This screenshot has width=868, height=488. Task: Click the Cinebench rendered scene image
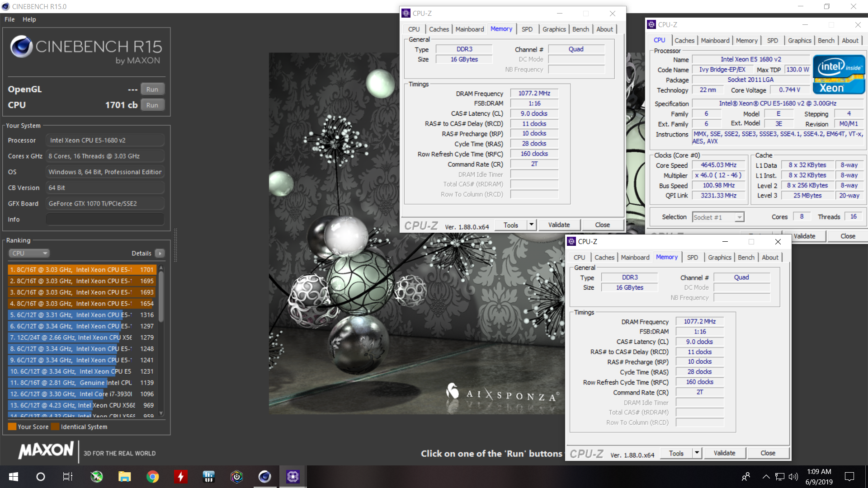click(x=417, y=233)
